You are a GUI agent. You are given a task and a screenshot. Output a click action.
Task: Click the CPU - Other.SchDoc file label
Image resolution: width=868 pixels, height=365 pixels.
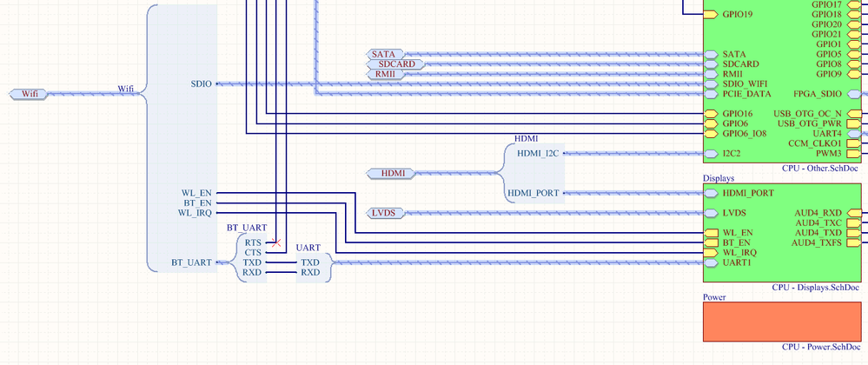click(x=821, y=168)
